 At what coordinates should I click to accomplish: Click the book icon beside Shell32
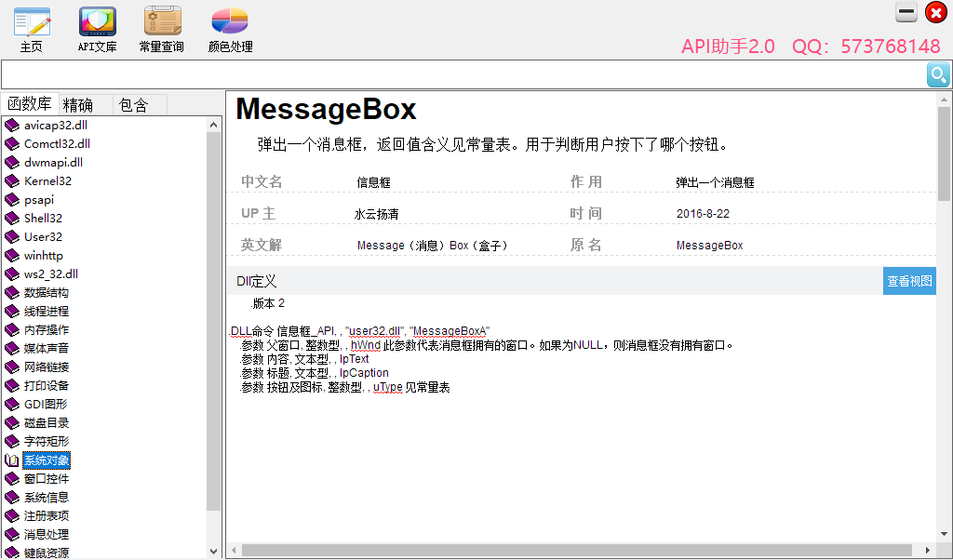click(x=12, y=219)
